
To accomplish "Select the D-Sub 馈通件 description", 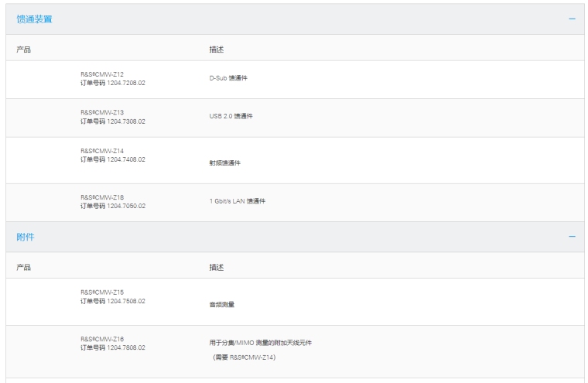I will tap(228, 78).
